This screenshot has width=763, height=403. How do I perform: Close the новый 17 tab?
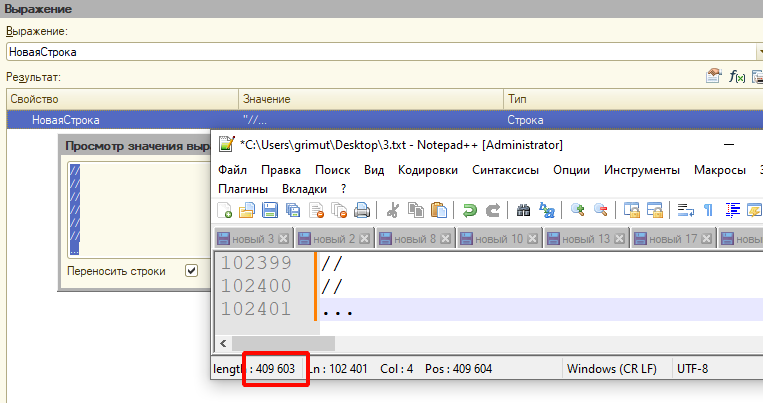pos(707,239)
